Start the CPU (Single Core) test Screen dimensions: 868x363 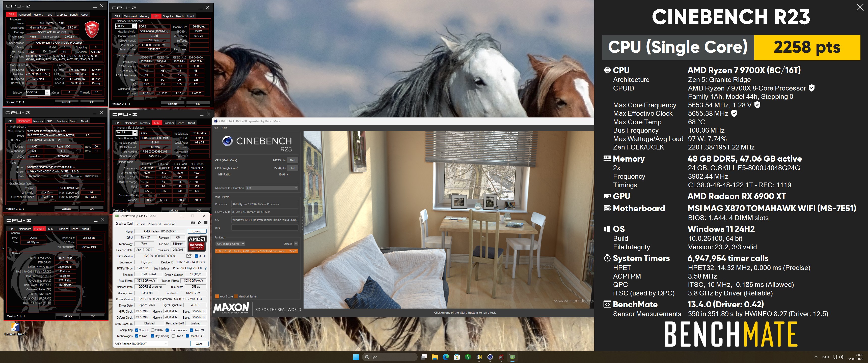click(292, 168)
